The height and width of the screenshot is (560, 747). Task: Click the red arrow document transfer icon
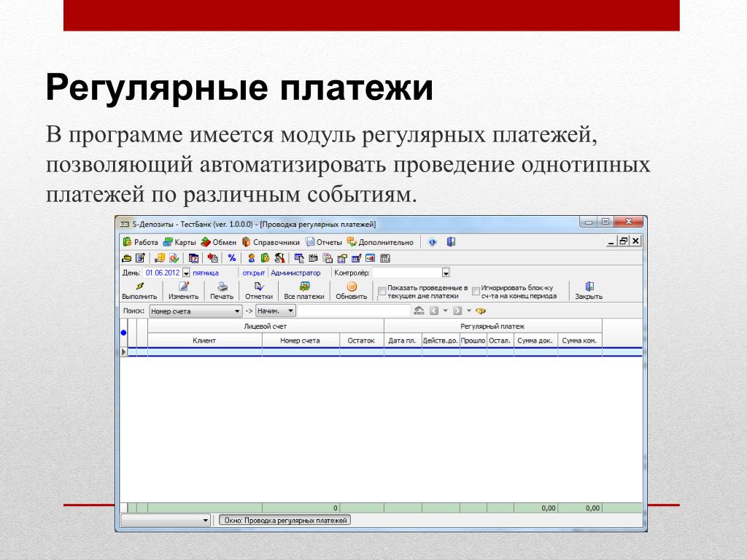[x=212, y=258]
